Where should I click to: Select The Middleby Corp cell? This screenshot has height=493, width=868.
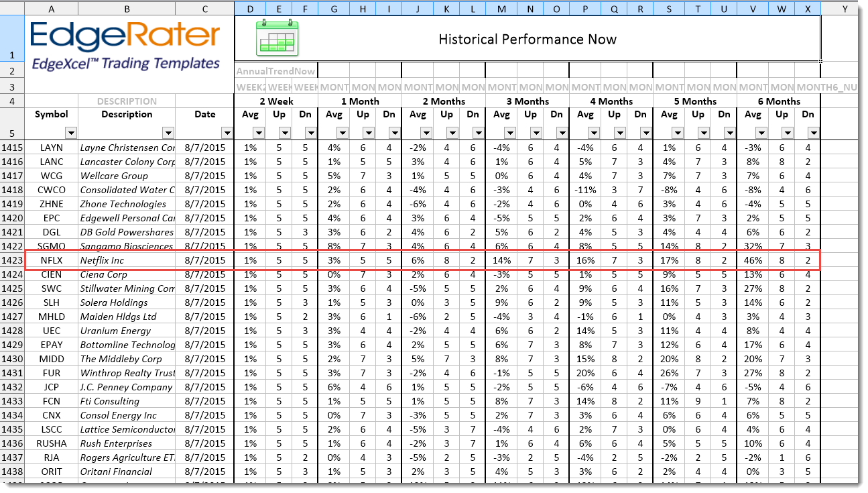127,359
